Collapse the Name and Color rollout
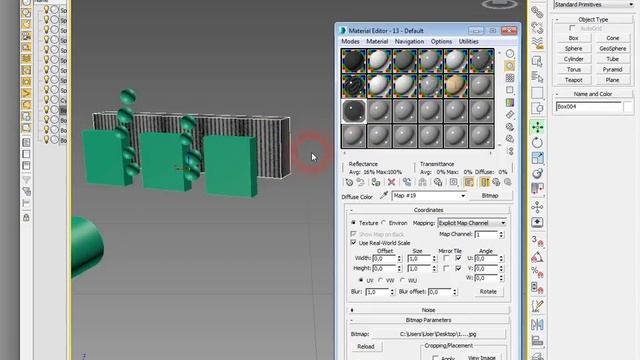 coord(593,94)
